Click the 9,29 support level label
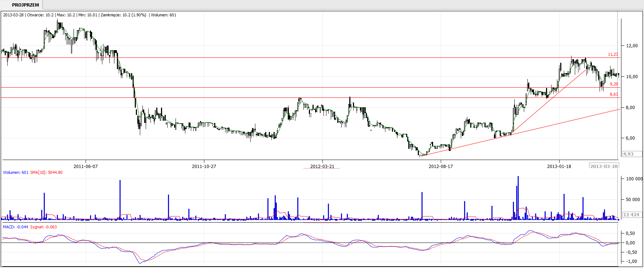Image resolution: width=644 pixels, height=268 pixels. point(614,84)
